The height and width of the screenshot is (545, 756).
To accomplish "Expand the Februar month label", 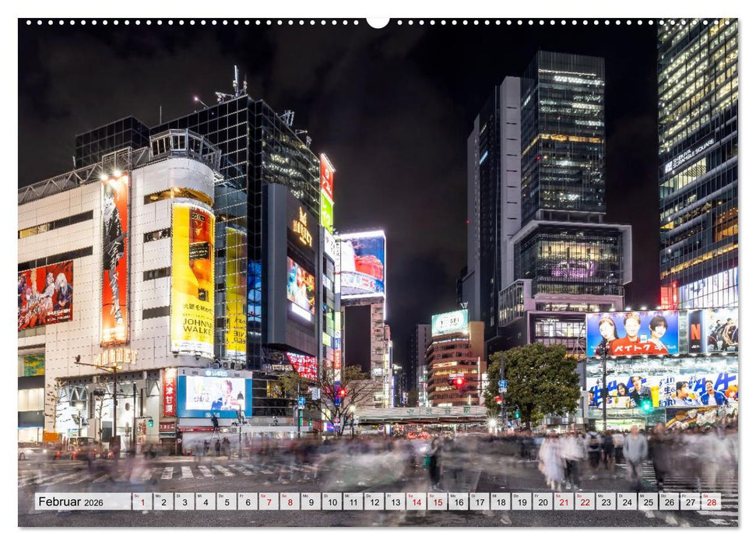I will point(60,504).
